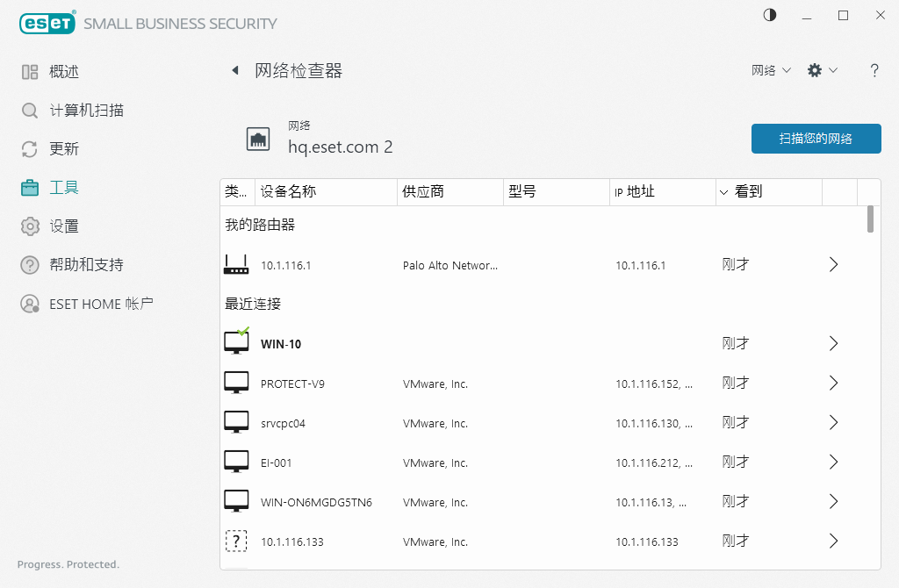Screen dimensions: 899x588
Task: Open 计算机扫描 in the sidebar
Action: (x=86, y=111)
